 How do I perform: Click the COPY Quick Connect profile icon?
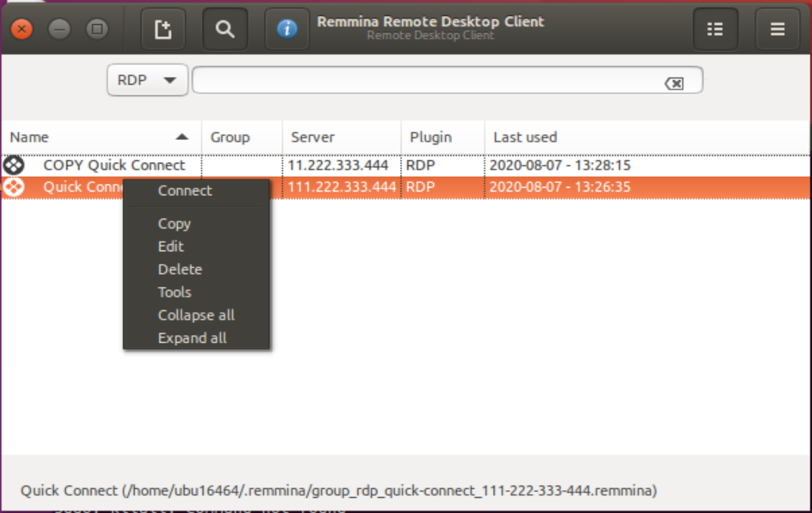click(14, 165)
